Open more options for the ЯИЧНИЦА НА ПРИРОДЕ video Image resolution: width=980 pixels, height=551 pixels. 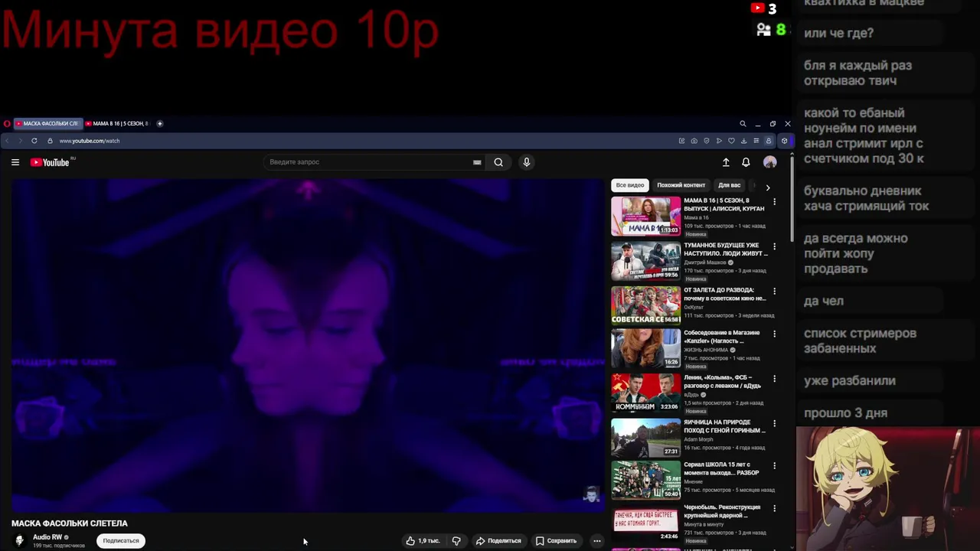(x=774, y=423)
